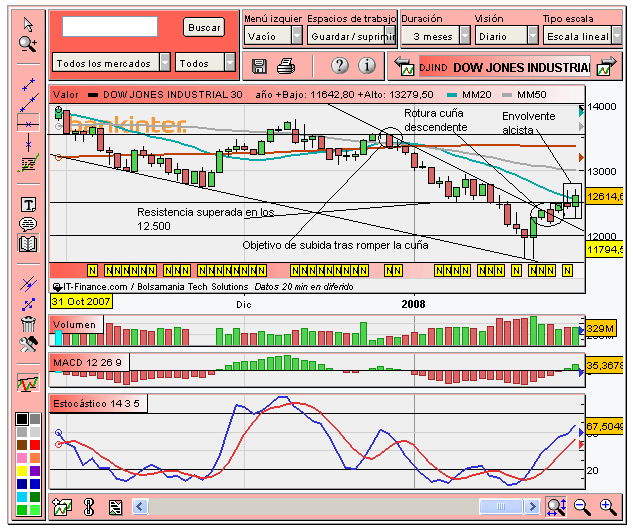This screenshot has height=530, width=633.
Task: Pick the extended trend line tool
Action: point(29,103)
